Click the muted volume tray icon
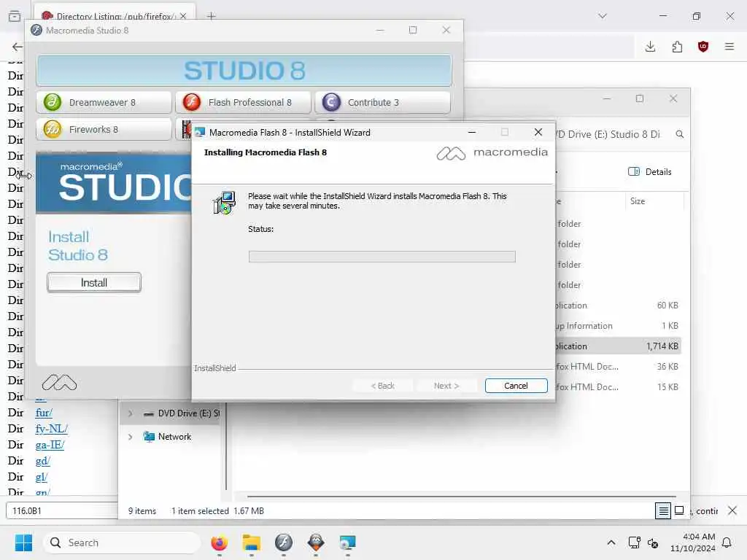Screen dimensions: 747x560 653,542
